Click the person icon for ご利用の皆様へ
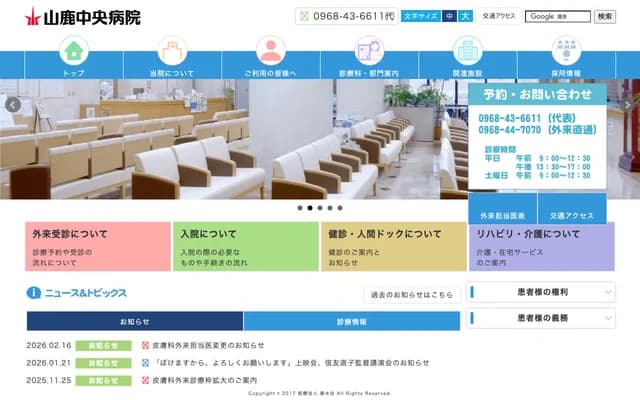Viewport: 640px width, 400px height. [271, 51]
